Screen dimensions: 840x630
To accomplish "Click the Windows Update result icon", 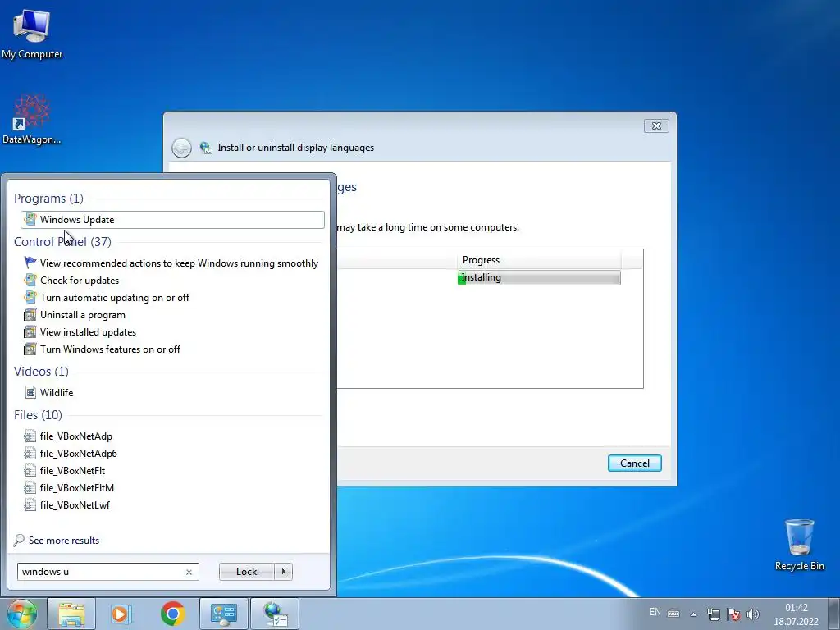I will click(x=30, y=220).
